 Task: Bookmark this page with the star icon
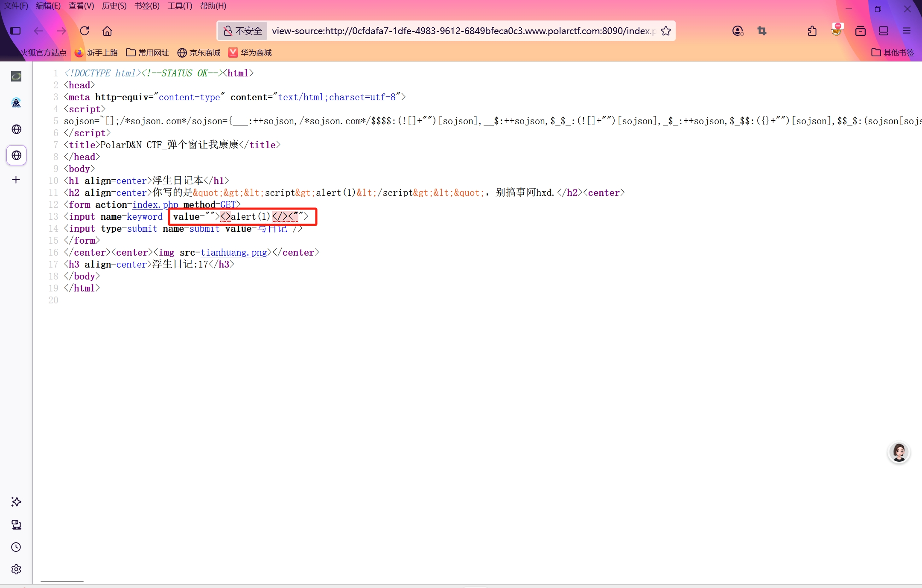(x=666, y=31)
